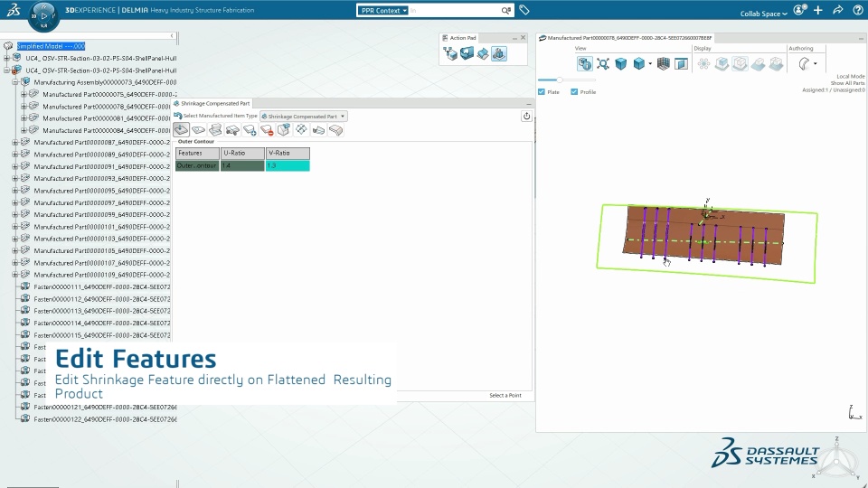Click the second Display box icon
The width and height of the screenshot is (868, 488).
click(722, 64)
